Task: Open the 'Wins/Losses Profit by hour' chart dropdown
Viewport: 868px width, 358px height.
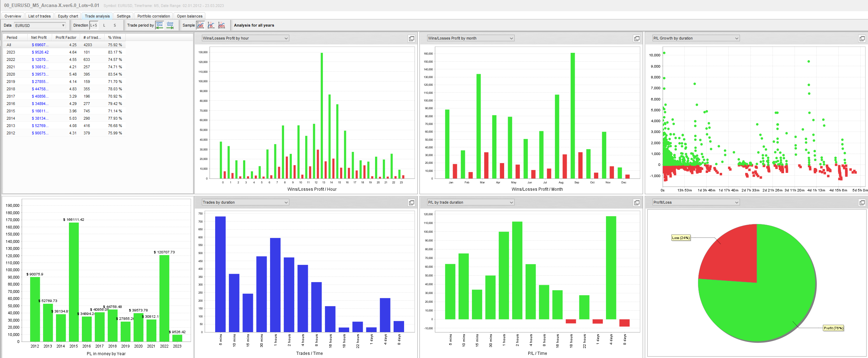Action: point(245,38)
